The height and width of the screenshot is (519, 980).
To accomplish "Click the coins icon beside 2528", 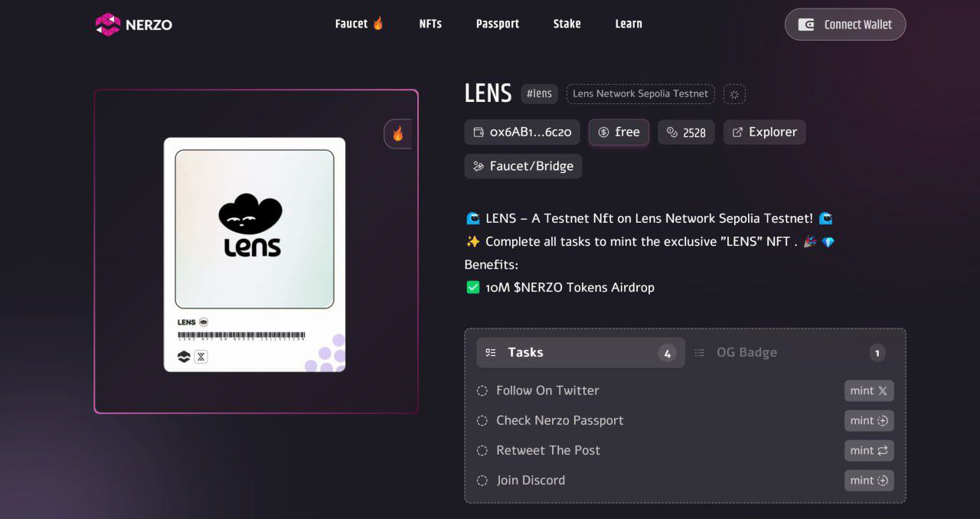I will [672, 132].
